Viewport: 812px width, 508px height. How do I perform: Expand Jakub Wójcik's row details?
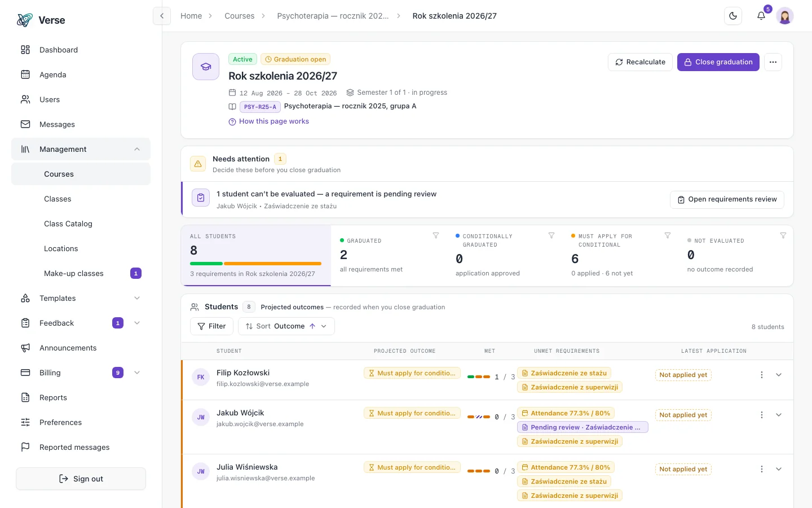(x=779, y=415)
